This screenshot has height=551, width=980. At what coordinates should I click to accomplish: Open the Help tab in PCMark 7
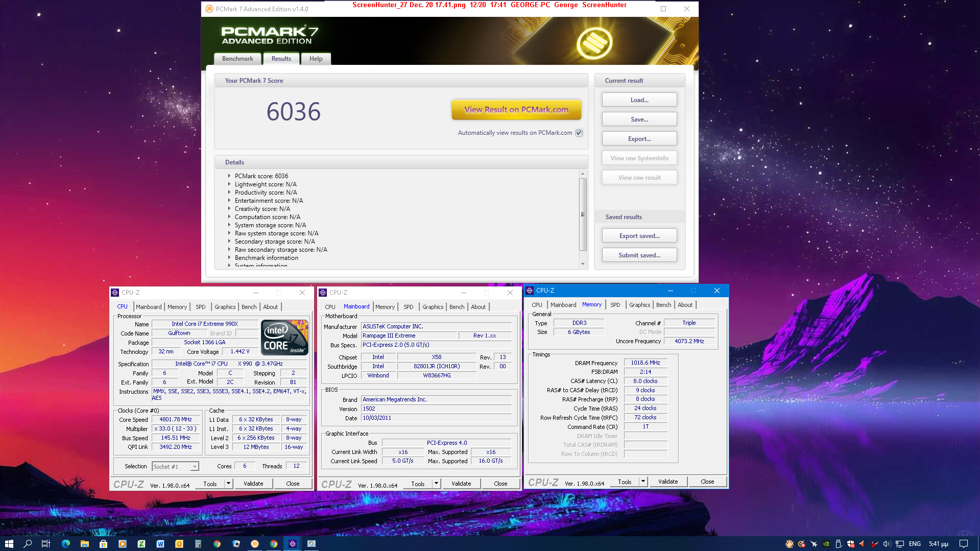pos(316,59)
